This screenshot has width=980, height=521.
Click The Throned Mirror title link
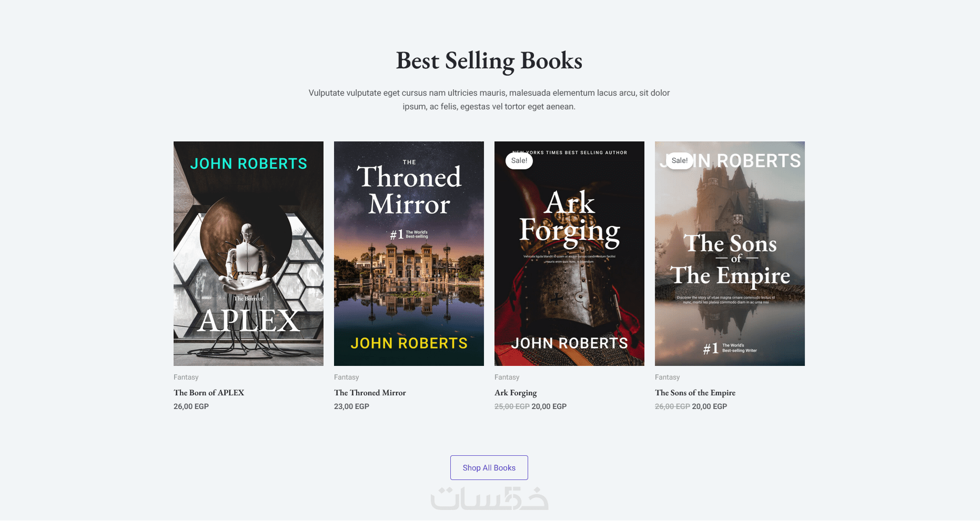coord(370,393)
